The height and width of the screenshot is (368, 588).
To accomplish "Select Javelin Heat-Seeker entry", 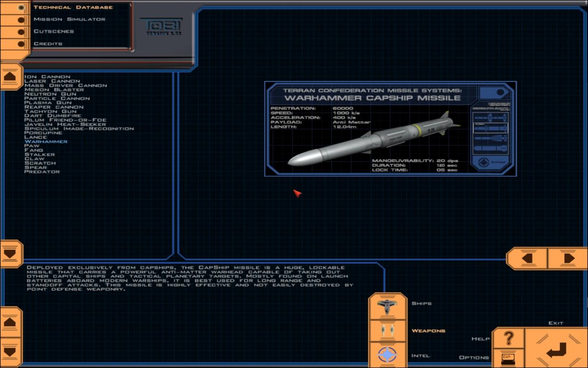I will tap(65, 124).
